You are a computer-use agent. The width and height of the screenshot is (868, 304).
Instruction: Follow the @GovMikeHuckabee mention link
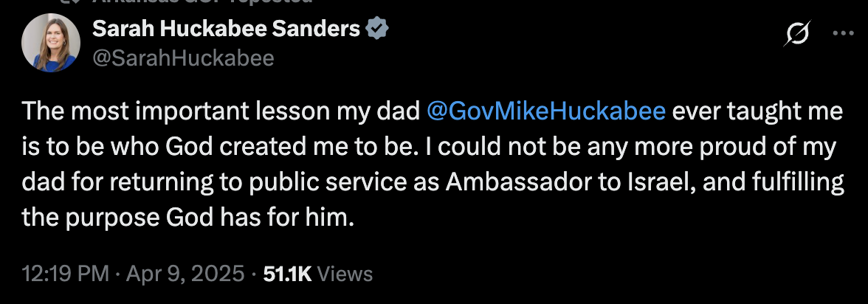[547, 111]
